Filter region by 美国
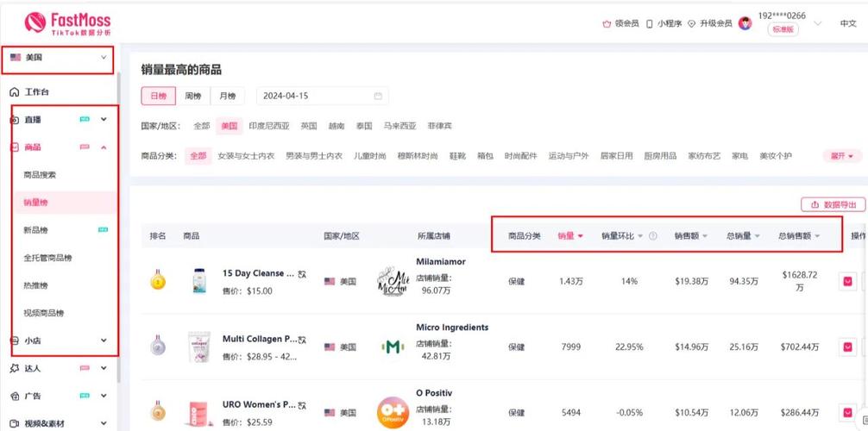This screenshot has height=431, width=868. pos(230,126)
